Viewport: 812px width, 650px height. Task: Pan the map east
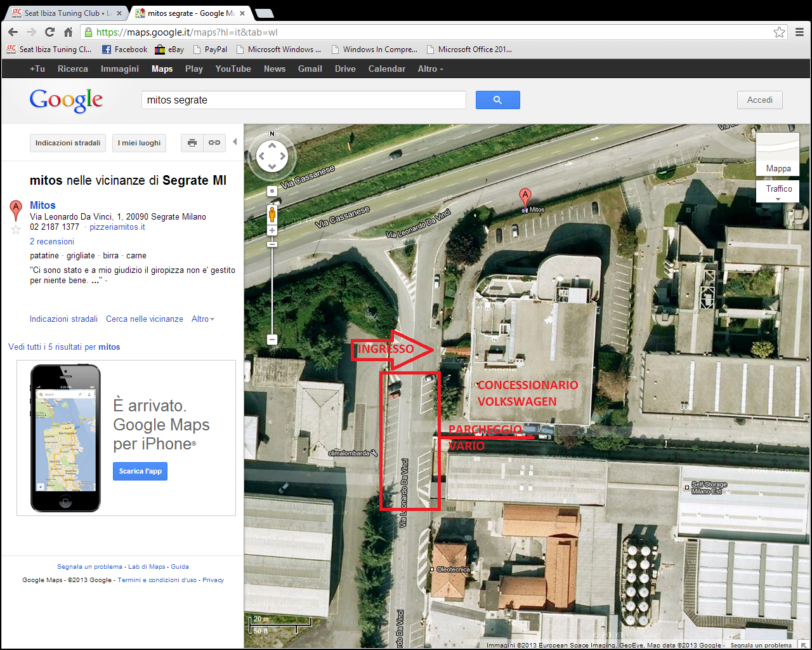coord(283,156)
